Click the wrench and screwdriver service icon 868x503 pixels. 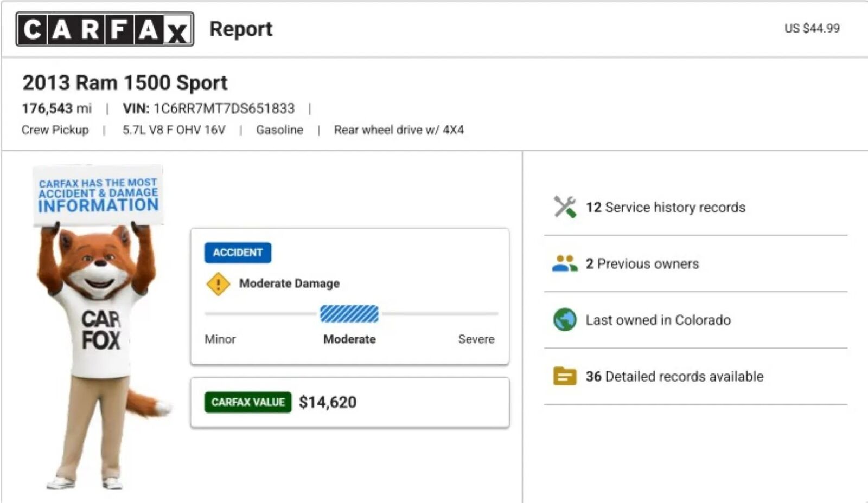point(565,207)
